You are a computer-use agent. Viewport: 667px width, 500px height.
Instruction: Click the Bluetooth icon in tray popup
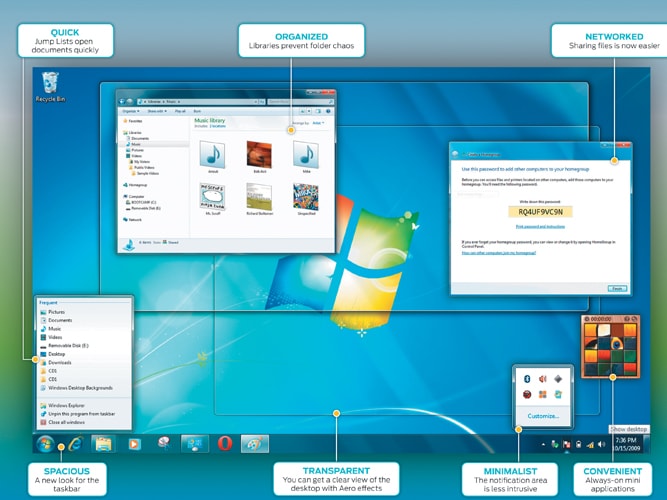click(525, 379)
